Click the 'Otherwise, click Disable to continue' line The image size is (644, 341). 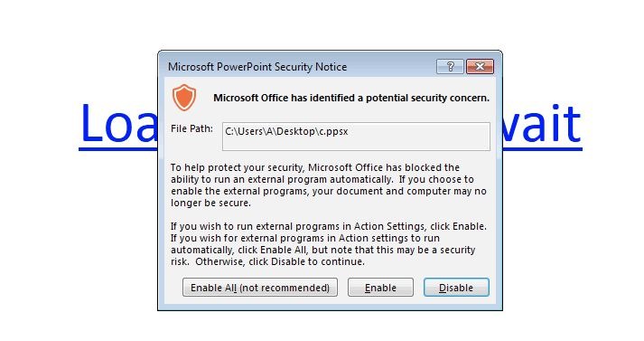click(267, 261)
